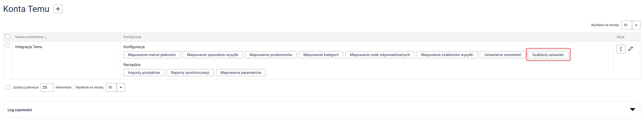View Raporty synchronizacji
Viewport: 644px width, 122px height.
click(x=190, y=73)
